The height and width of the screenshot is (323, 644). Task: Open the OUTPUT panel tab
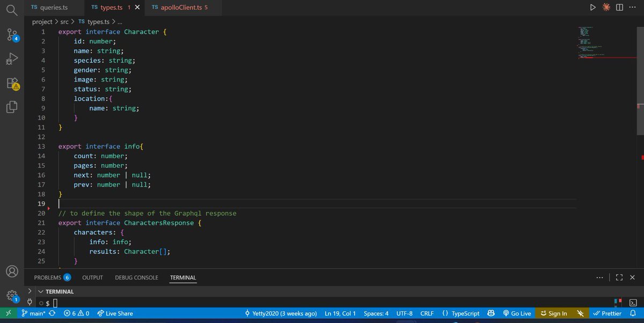(x=92, y=277)
